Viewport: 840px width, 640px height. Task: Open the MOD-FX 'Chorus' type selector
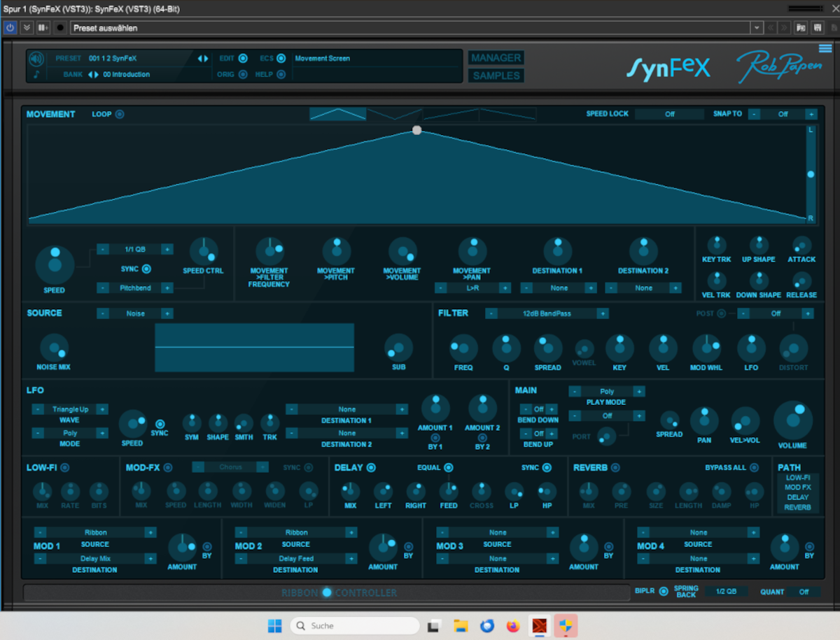click(x=230, y=467)
